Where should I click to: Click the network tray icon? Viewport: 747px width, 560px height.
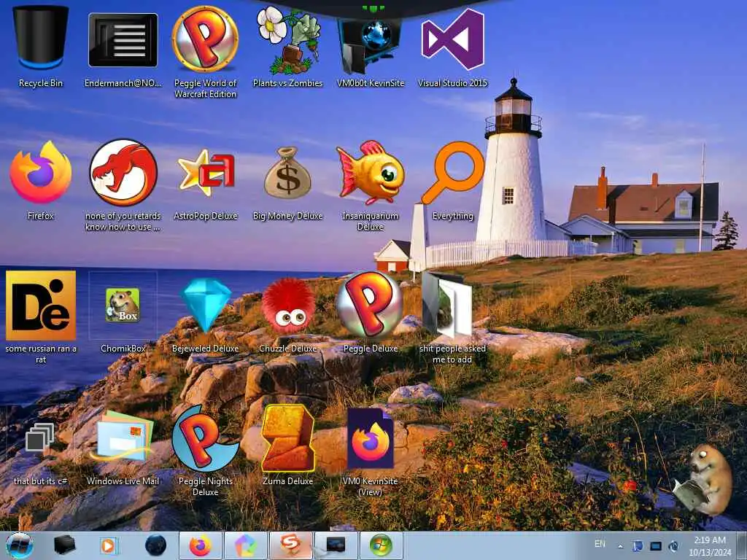(x=638, y=546)
